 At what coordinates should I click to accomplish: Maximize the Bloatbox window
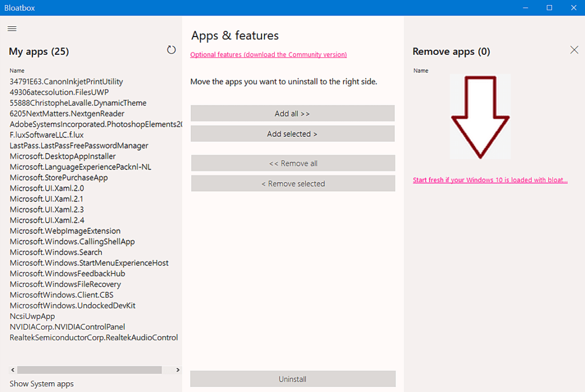(550, 8)
